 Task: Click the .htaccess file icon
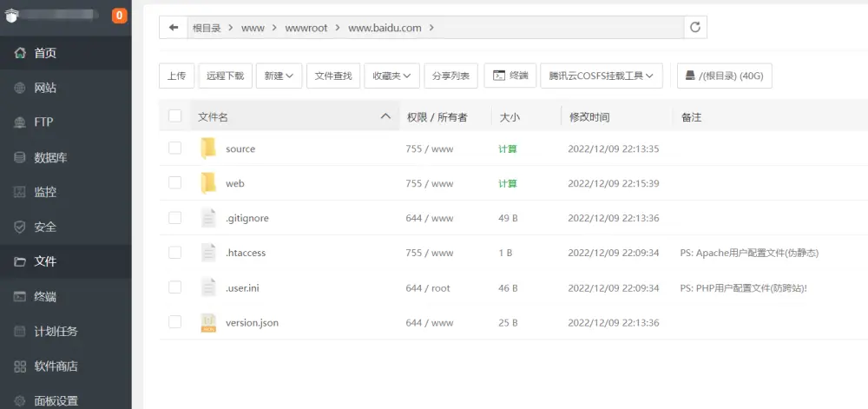[208, 253]
